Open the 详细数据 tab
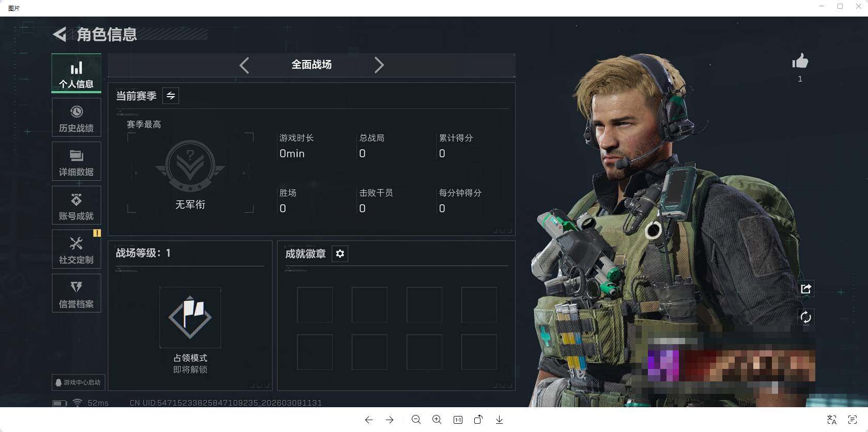 tap(76, 161)
